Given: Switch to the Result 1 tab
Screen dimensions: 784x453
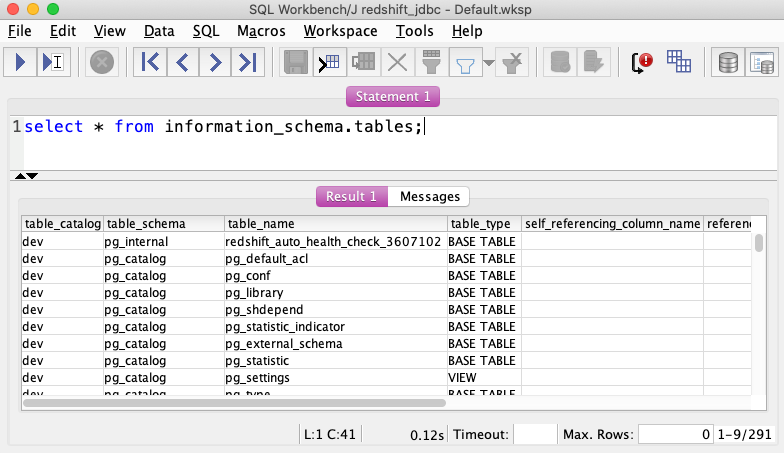Looking at the screenshot, I should click(x=352, y=196).
